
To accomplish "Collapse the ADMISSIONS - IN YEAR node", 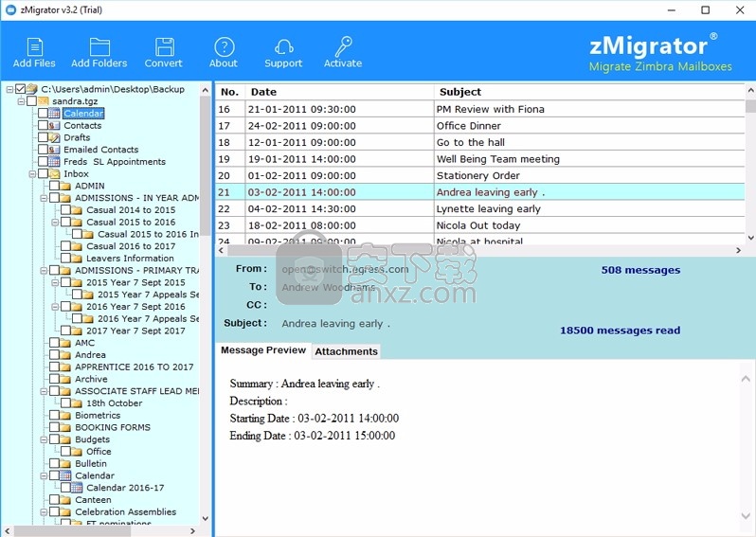I will (x=44, y=198).
